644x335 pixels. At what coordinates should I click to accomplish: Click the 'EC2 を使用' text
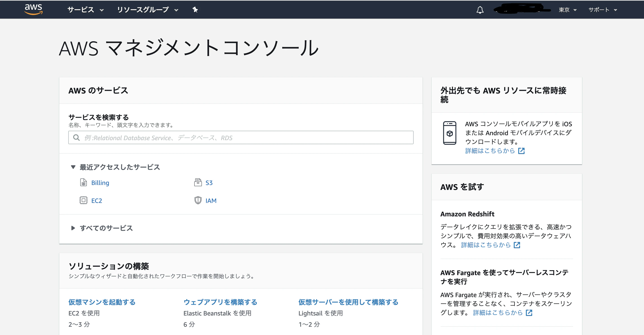click(x=84, y=313)
